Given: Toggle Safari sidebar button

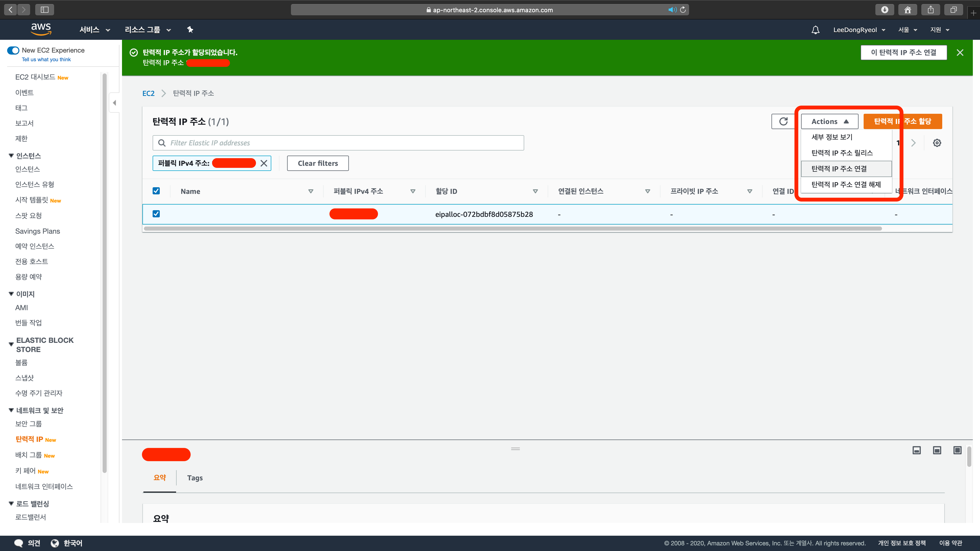Looking at the screenshot, I should [44, 9].
